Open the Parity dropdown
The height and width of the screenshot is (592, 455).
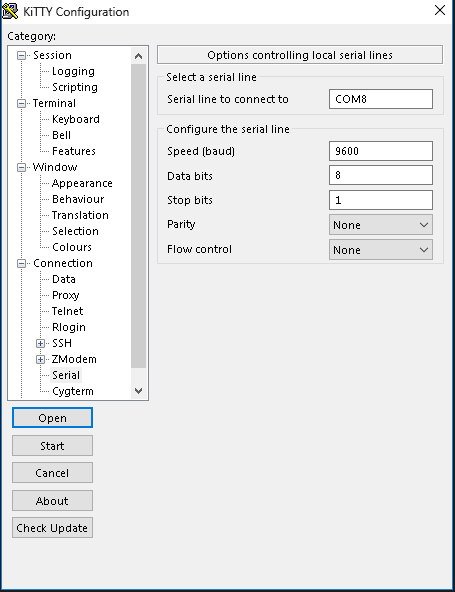pyautogui.click(x=381, y=225)
